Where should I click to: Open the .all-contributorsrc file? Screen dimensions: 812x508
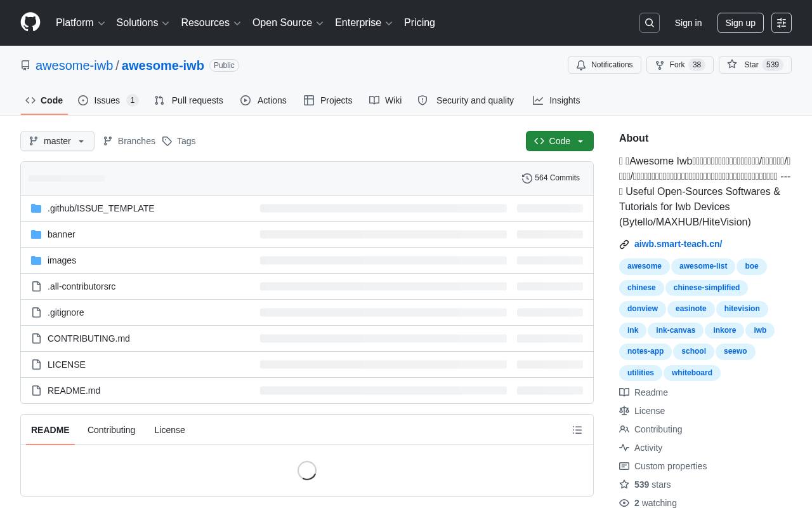coord(81,286)
